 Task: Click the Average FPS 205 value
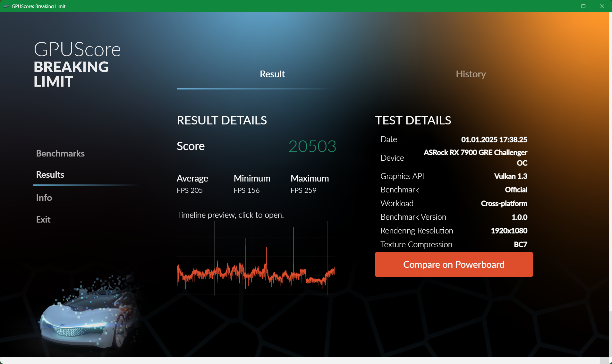point(190,190)
